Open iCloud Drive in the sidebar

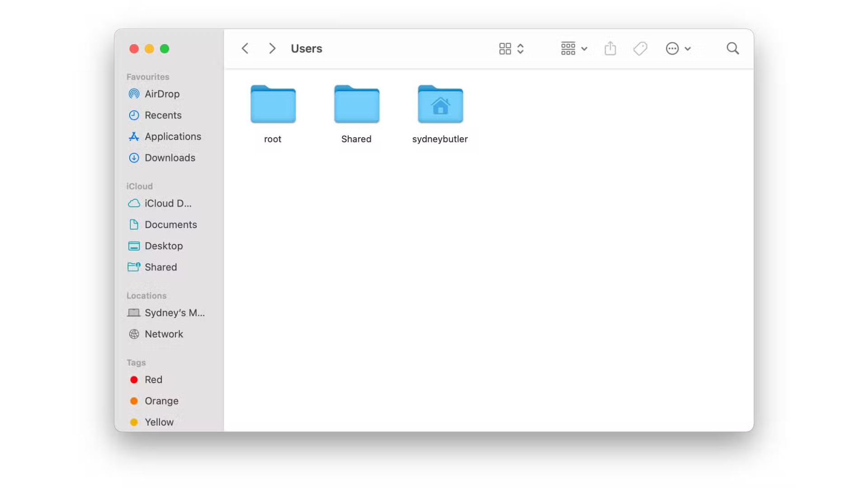point(167,203)
